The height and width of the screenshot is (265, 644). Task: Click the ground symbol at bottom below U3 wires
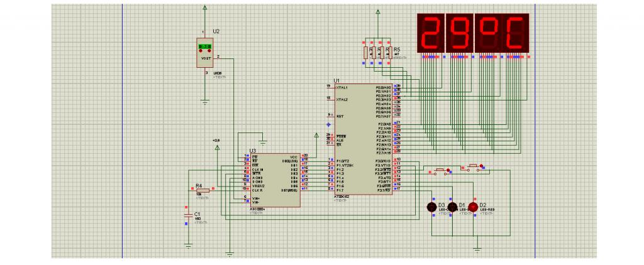click(x=230, y=254)
